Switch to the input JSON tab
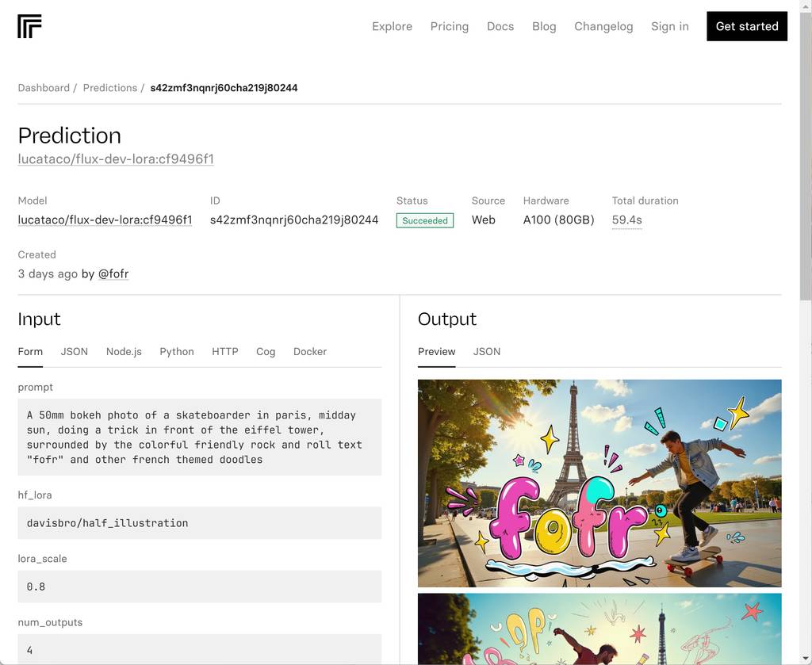 tap(75, 351)
